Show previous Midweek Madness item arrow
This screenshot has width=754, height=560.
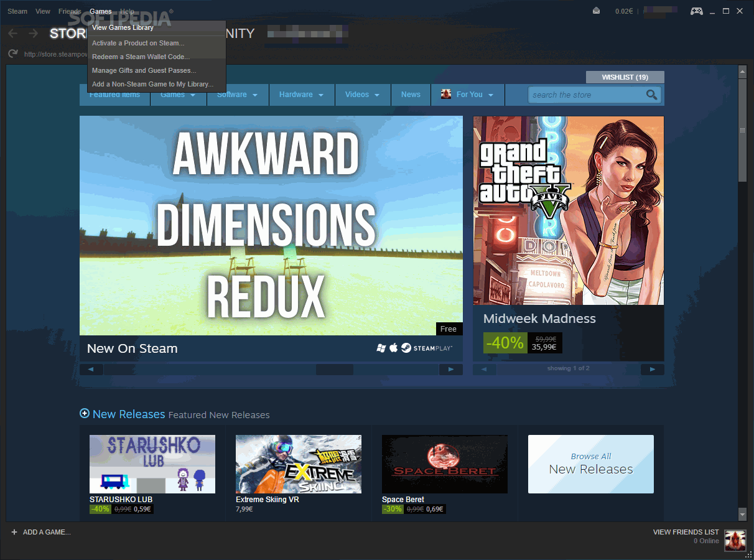pos(485,370)
